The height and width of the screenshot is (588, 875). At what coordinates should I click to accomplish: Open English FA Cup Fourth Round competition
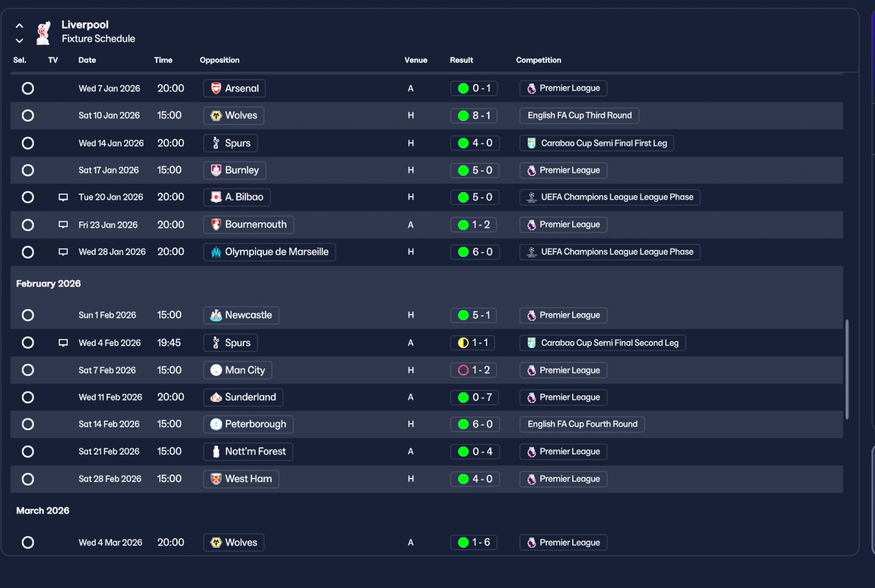coord(582,424)
